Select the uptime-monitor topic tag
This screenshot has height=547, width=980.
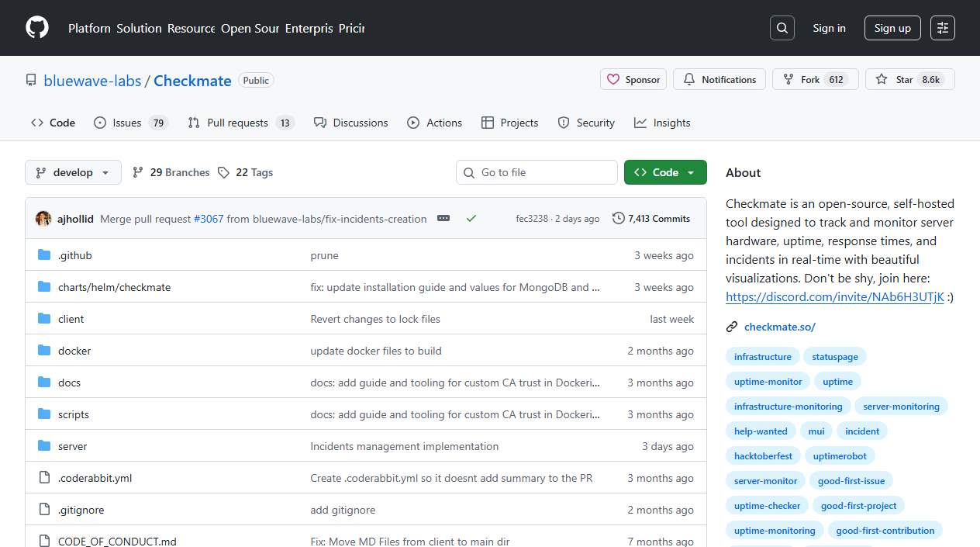[x=768, y=382]
